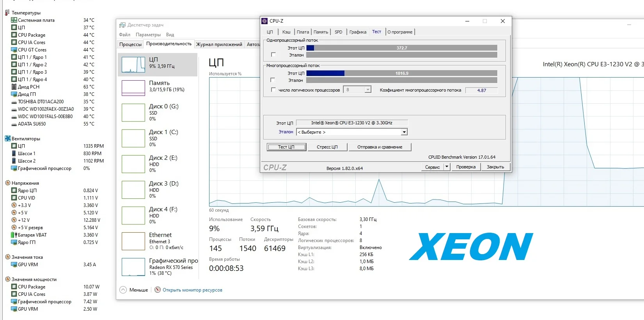Image resolution: width=644 pixels, height=320 pixels.
Task: Enable Эталон checkbox under Однопроцессорный поток
Action: 273,55
